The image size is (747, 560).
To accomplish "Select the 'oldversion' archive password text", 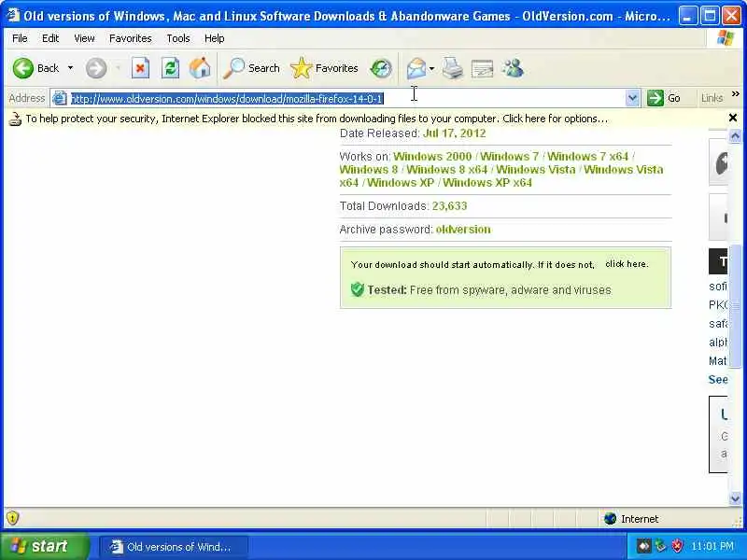I will coord(463,230).
